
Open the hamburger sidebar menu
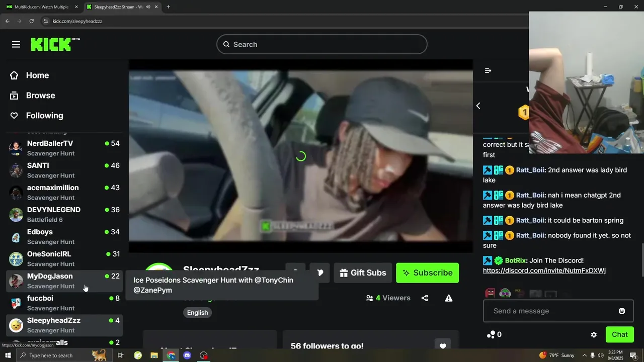16,44
